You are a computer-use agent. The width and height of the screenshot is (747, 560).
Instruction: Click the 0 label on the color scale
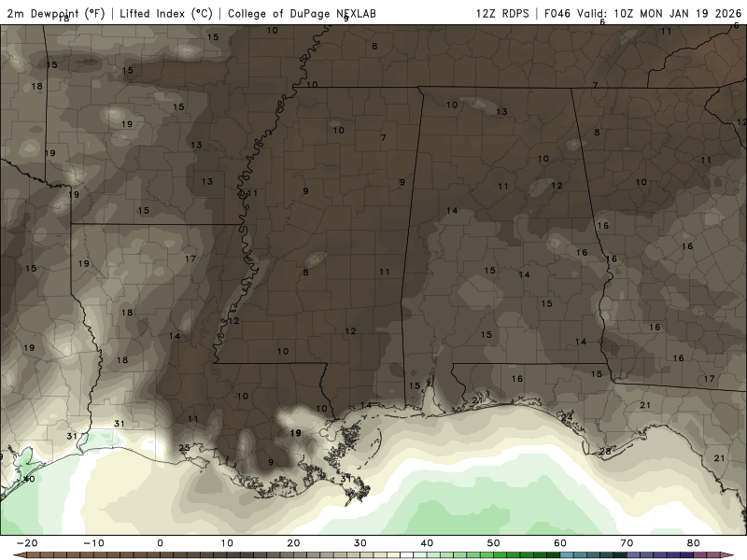160,543
